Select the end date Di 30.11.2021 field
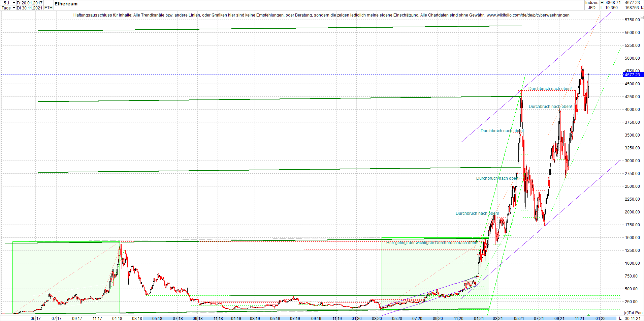Viewport: 644px width, 321px height. (30, 8)
